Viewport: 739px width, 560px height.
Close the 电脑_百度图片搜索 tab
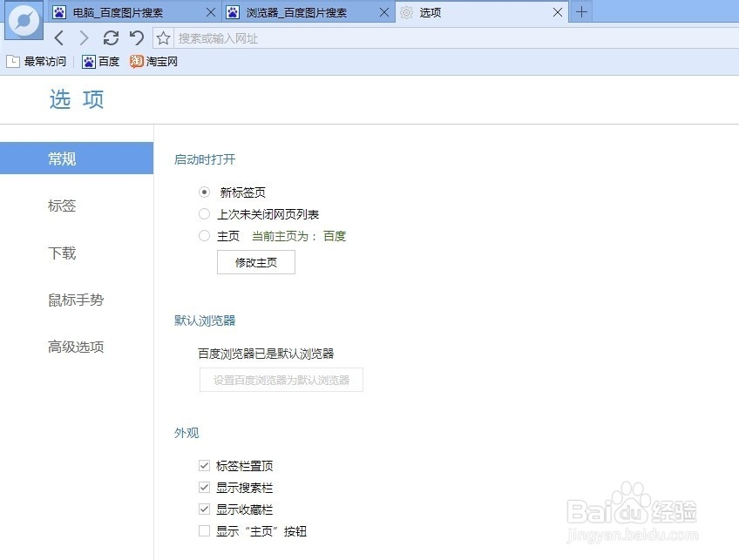(x=211, y=13)
